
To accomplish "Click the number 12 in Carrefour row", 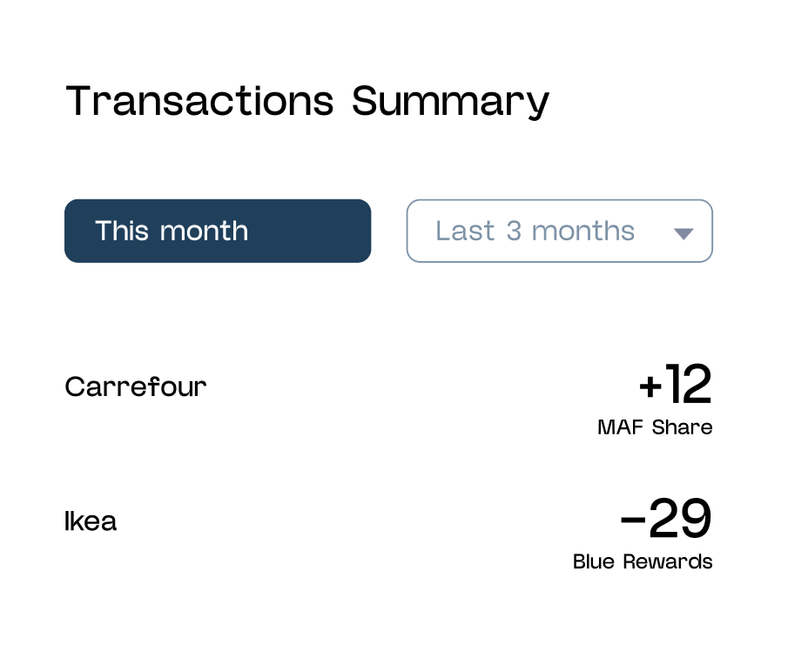I will point(690,386).
